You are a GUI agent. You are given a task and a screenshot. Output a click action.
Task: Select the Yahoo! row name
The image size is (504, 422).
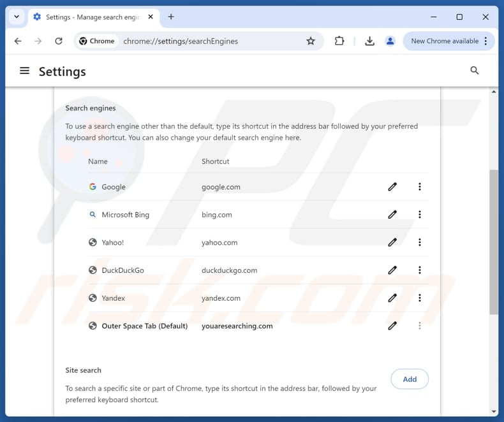click(x=112, y=242)
